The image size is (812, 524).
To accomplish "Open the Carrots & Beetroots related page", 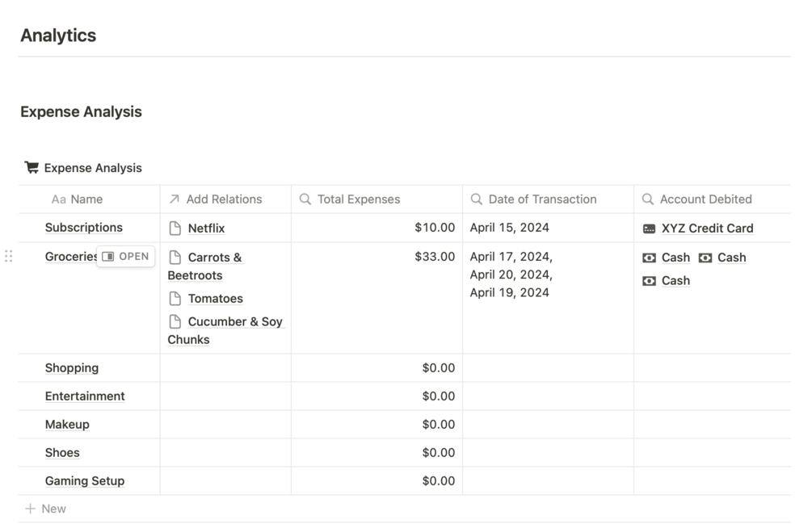I will tap(214, 258).
